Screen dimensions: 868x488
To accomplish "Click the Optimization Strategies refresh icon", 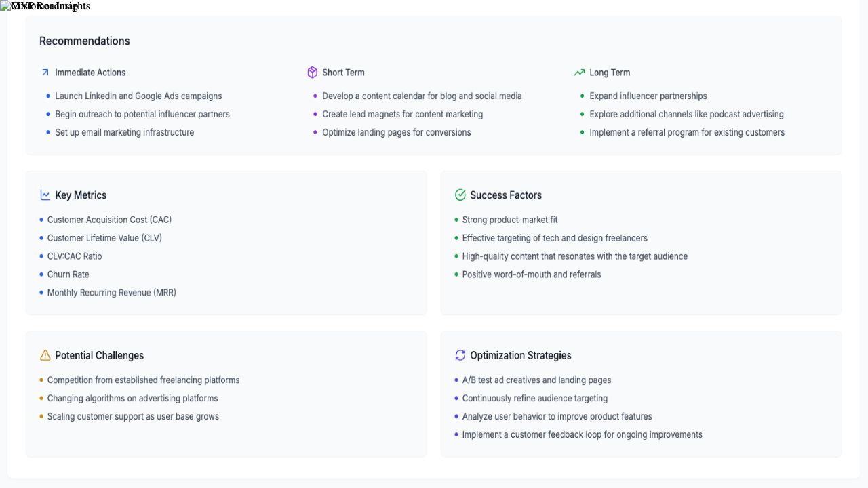I will click(x=460, y=355).
